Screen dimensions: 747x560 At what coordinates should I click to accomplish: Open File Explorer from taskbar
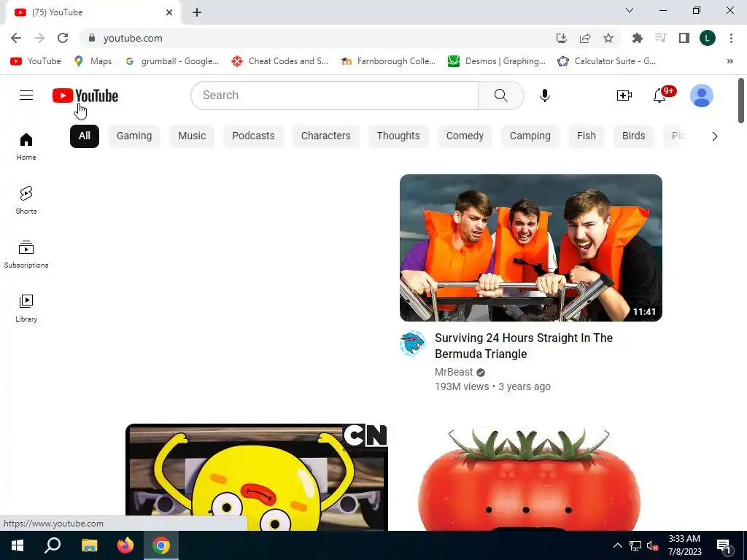click(x=89, y=545)
